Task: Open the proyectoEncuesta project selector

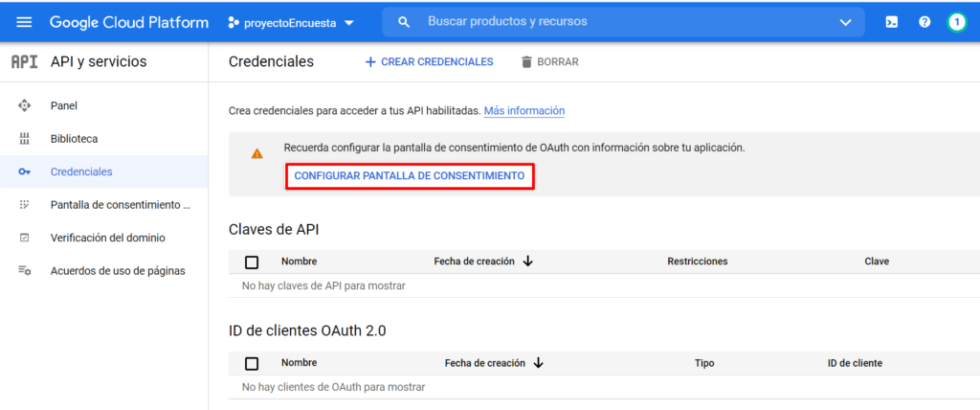Action: (x=291, y=23)
